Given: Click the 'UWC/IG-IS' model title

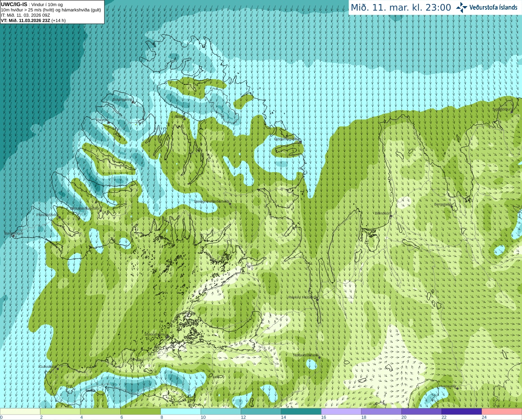Looking at the screenshot, I should tap(14, 4).
